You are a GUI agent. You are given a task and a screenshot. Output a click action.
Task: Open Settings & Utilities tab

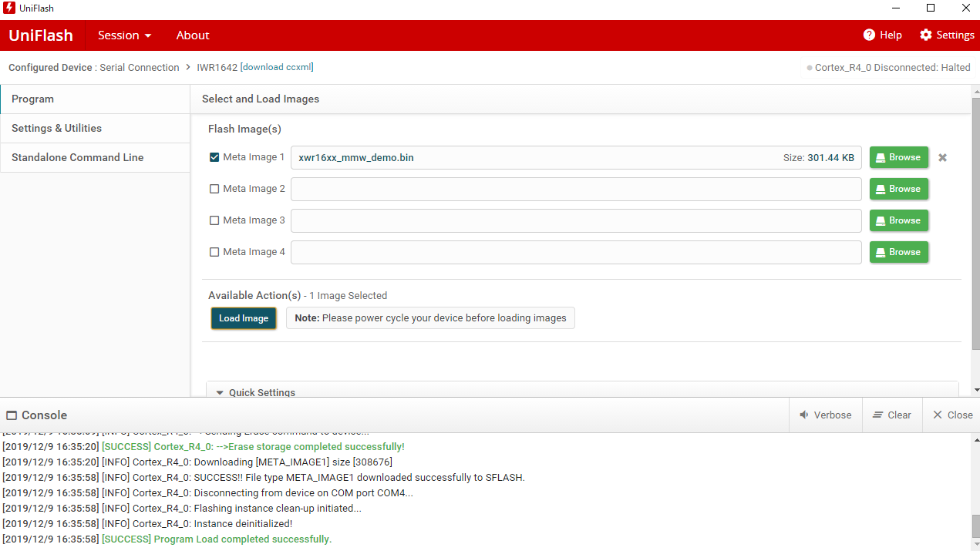click(x=95, y=128)
